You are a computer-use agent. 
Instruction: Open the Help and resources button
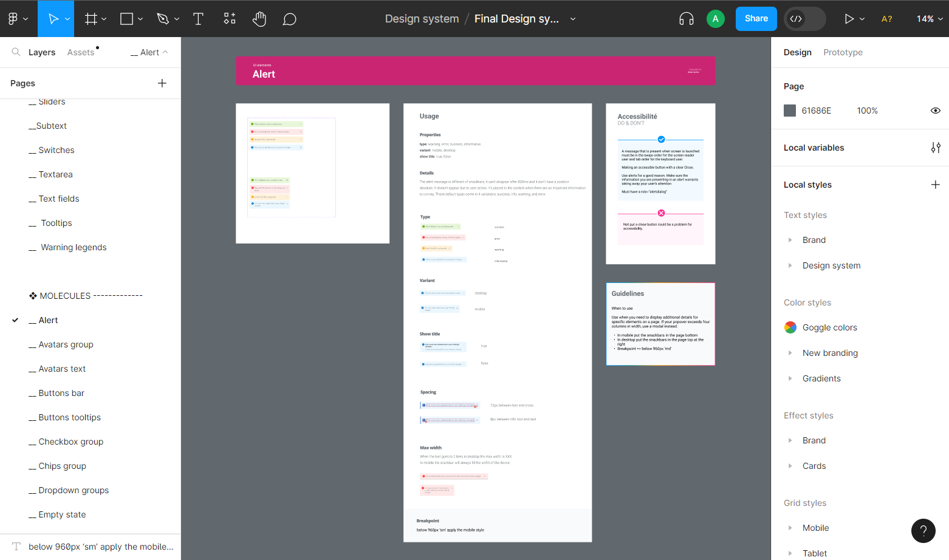(x=923, y=531)
